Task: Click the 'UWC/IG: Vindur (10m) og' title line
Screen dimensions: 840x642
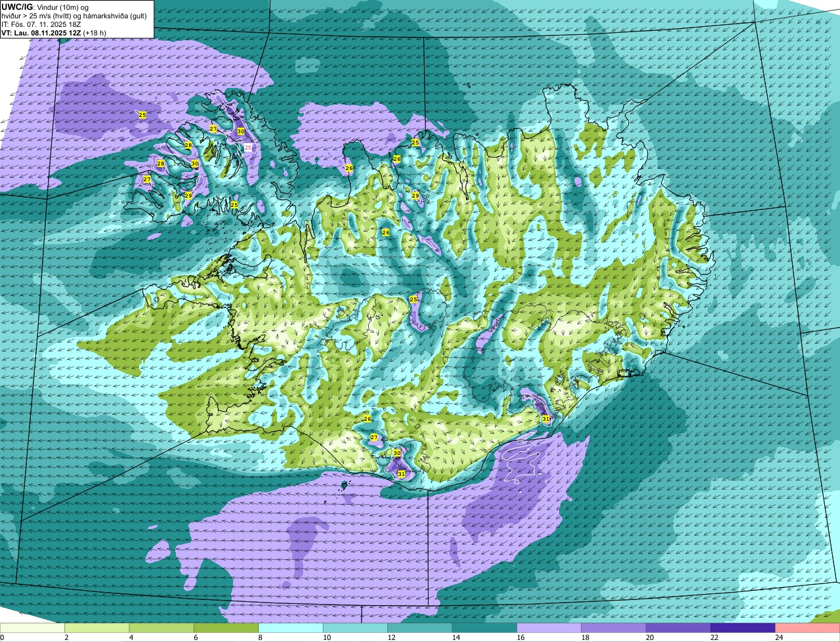Action: click(45, 7)
